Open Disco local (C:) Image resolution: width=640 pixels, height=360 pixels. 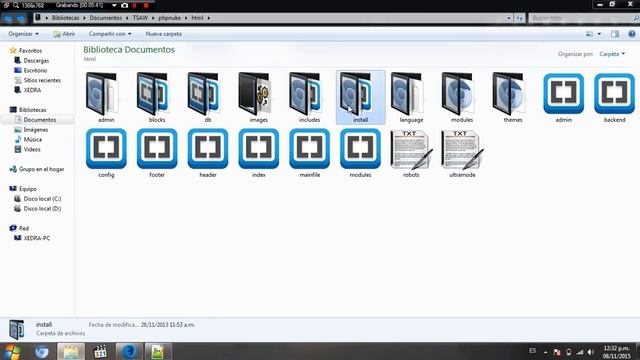coord(38,198)
